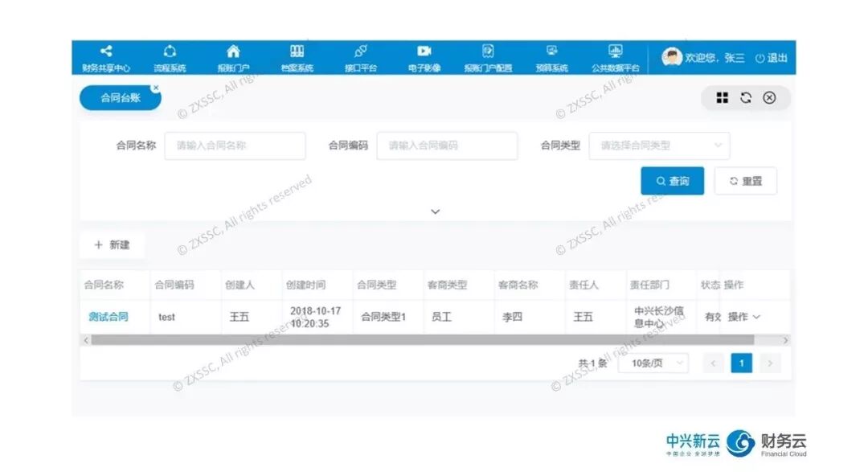Focus the 合同编码 input field
The width and height of the screenshot is (868, 472).
click(x=447, y=146)
